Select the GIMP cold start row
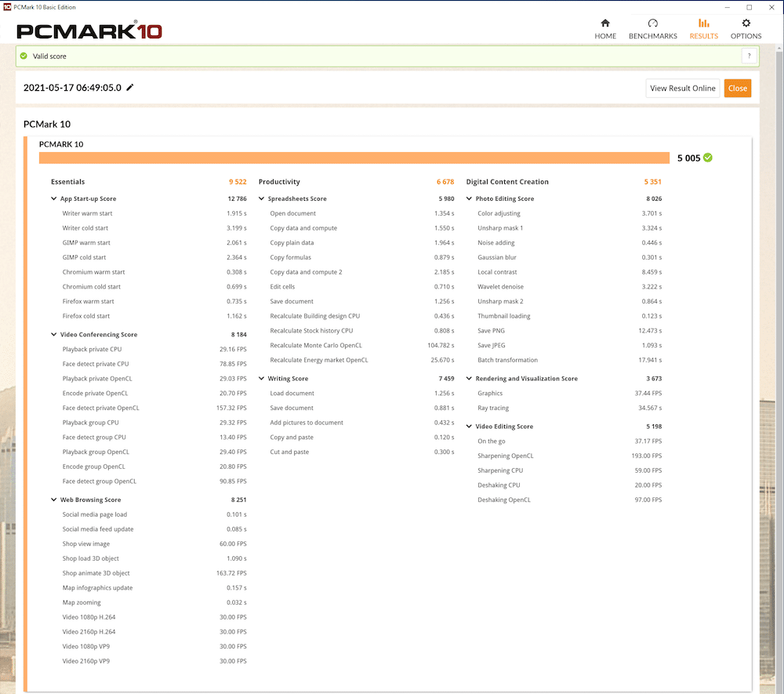Image resolution: width=784 pixels, height=694 pixels. click(154, 257)
